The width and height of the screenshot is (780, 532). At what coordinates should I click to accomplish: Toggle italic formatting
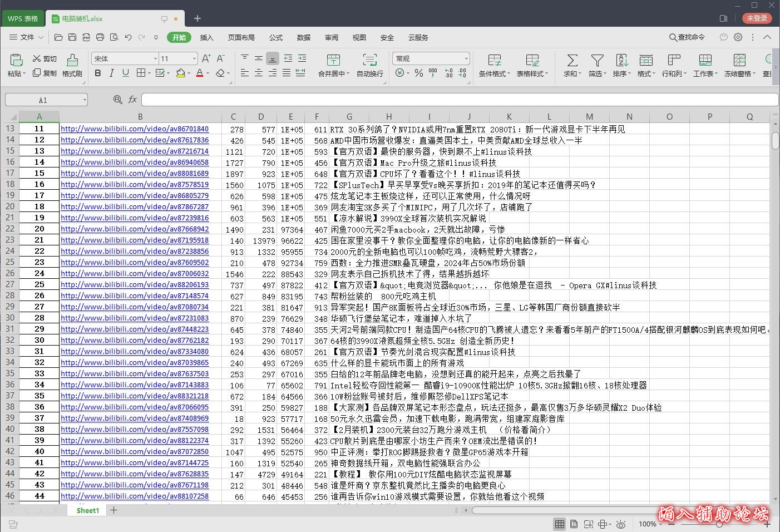tap(112, 73)
